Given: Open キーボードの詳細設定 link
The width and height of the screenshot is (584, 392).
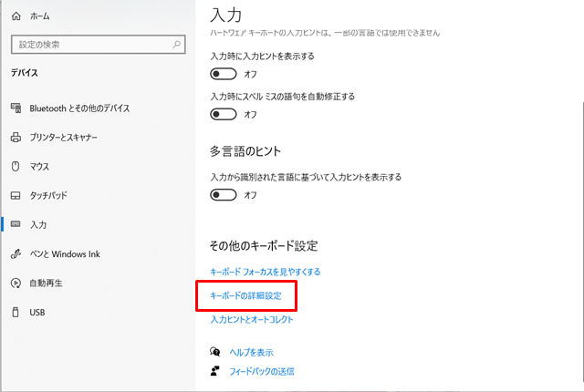Looking at the screenshot, I should (x=245, y=295).
